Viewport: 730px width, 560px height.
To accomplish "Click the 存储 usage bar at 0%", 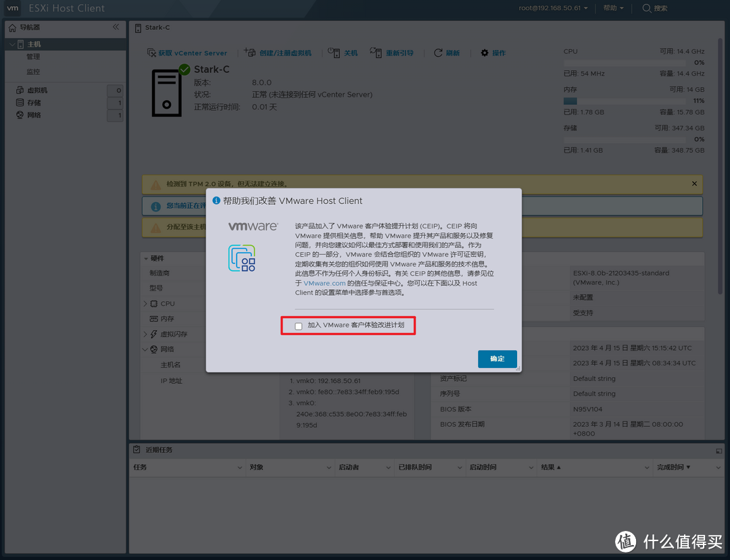I will click(x=625, y=140).
